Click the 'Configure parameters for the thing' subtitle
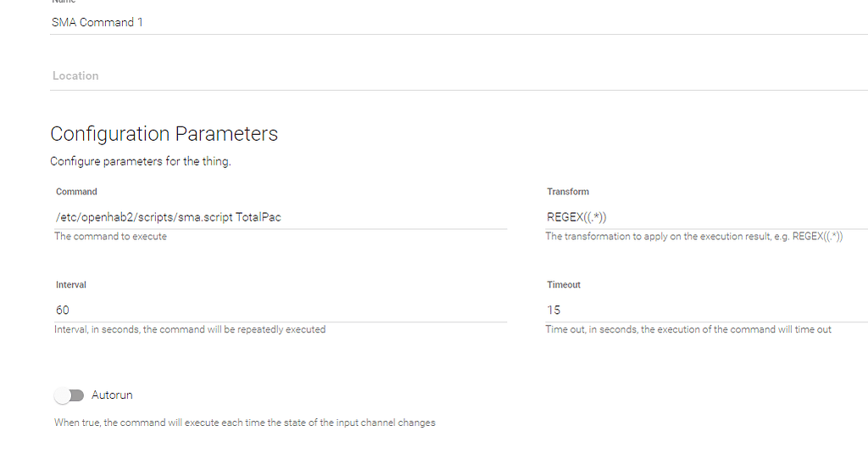Viewport: 868px width, 459px height. point(140,161)
